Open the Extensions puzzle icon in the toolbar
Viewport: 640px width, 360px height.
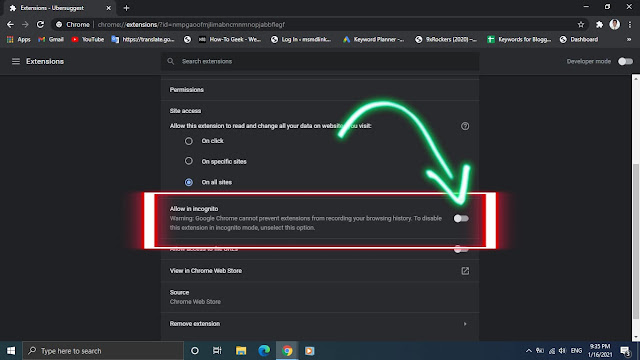599,24
